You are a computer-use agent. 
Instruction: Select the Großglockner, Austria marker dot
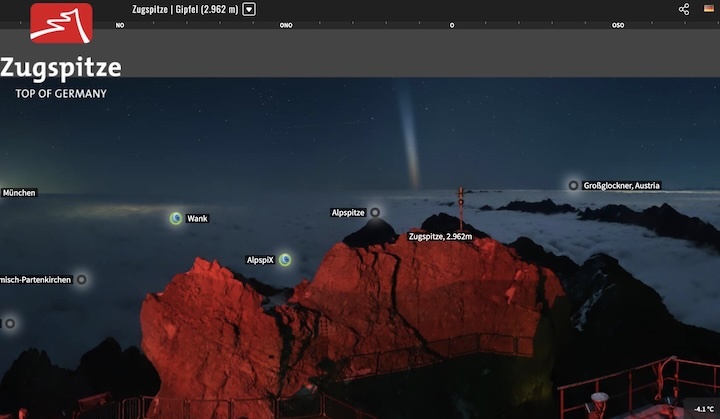point(573,185)
